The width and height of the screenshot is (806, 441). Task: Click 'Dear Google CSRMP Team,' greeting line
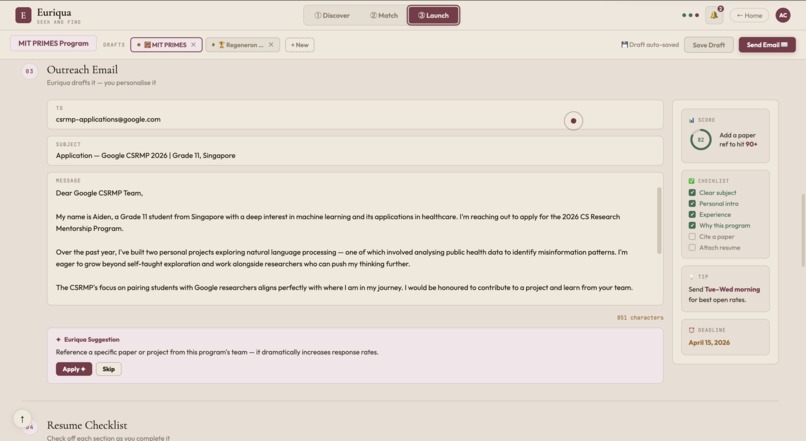(99, 193)
